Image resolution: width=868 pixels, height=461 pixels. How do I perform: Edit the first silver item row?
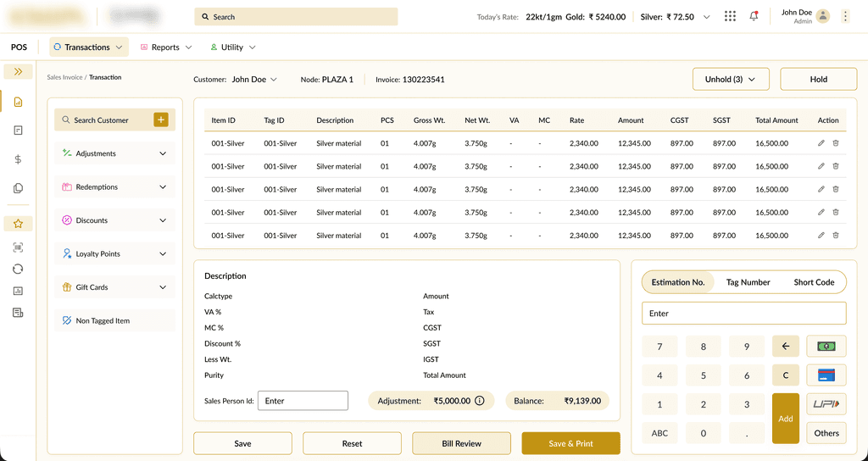point(821,142)
